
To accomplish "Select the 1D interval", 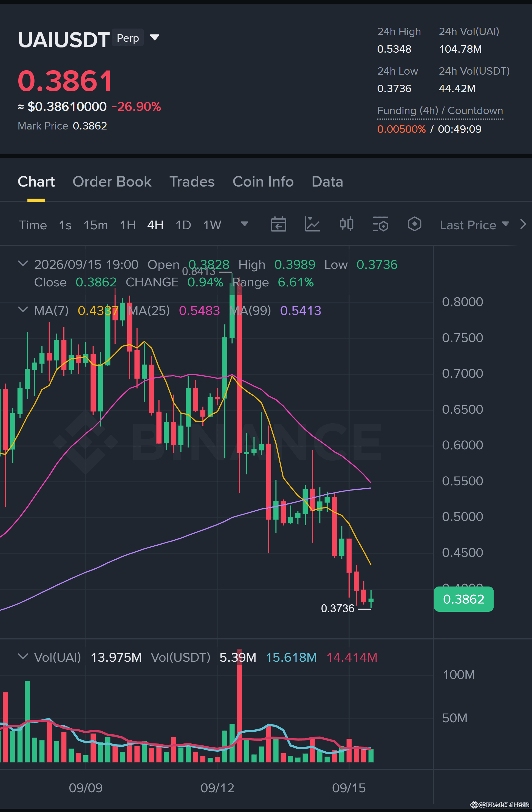I will click(x=183, y=225).
